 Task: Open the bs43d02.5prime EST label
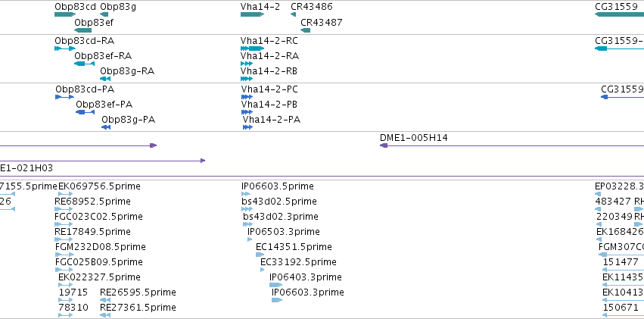pos(279,202)
